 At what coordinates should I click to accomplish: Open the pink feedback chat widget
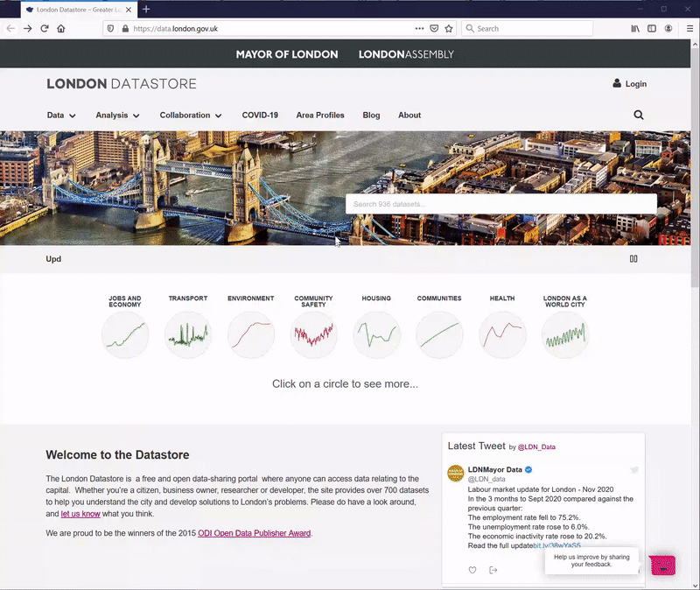pyautogui.click(x=662, y=565)
